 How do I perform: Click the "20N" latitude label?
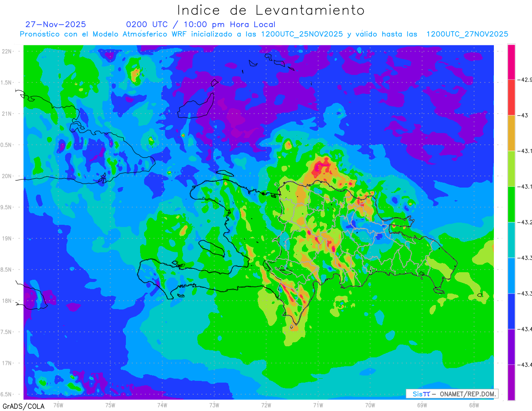7,176
